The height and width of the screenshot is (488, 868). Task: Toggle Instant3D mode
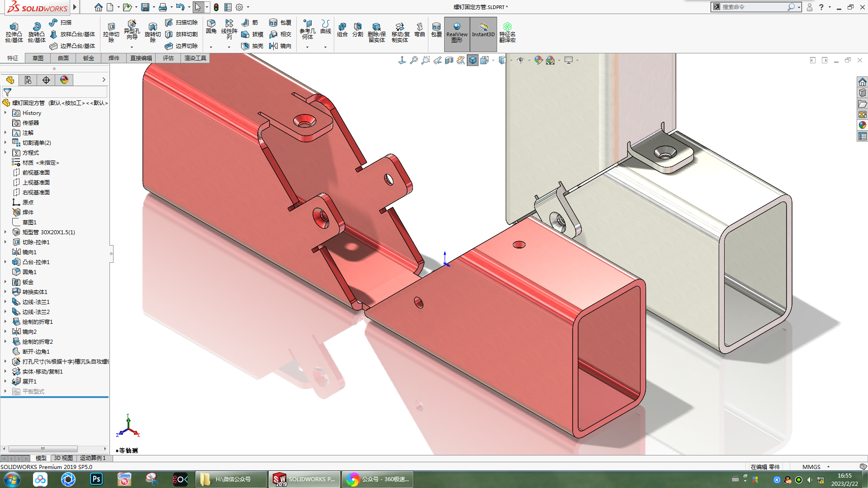pyautogui.click(x=483, y=34)
